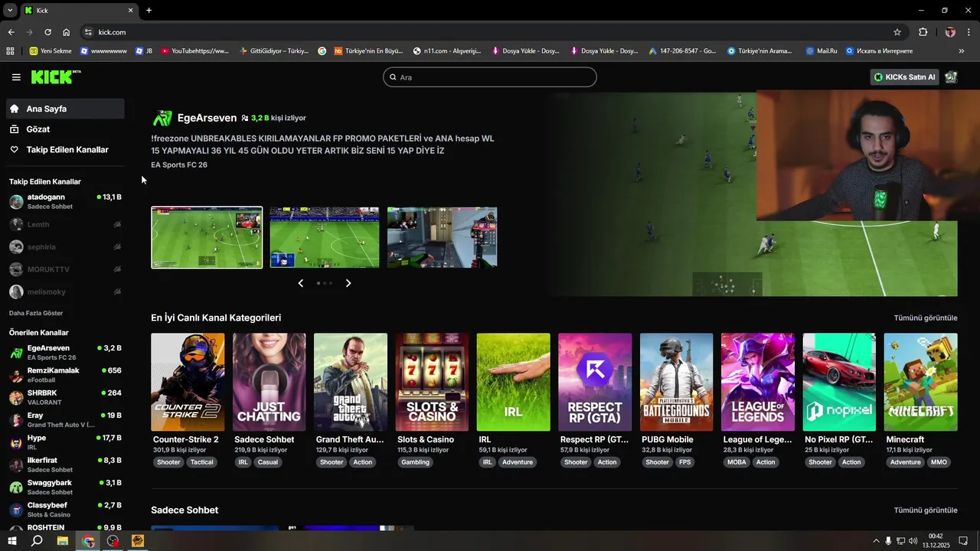Open the PUBG Mobile category card

coord(677,382)
